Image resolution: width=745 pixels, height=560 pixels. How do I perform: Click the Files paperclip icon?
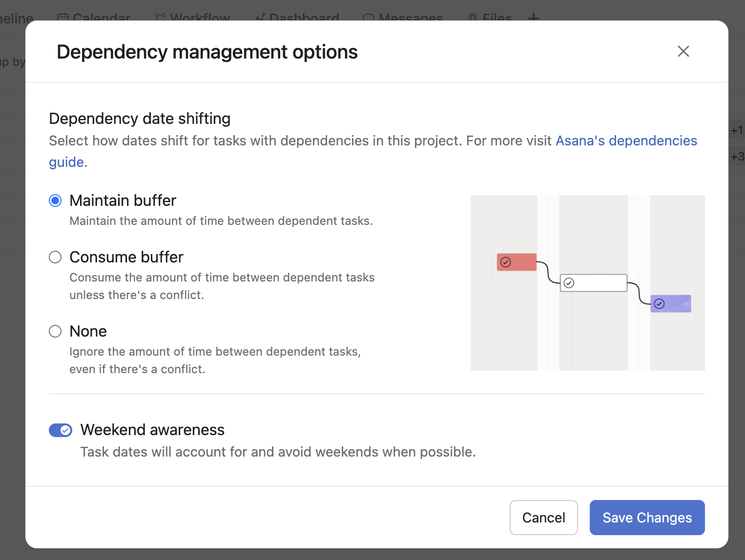click(x=472, y=17)
